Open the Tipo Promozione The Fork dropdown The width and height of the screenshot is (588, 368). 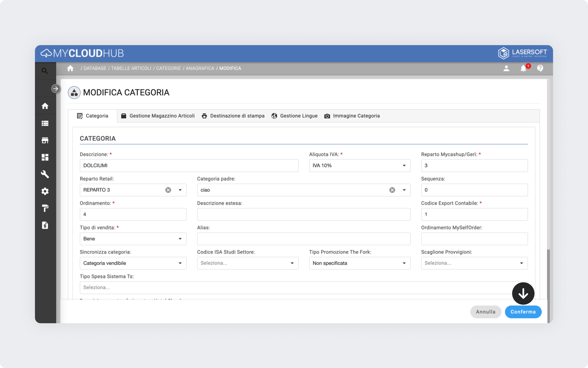pyautogui.click(x=359, y=263)
